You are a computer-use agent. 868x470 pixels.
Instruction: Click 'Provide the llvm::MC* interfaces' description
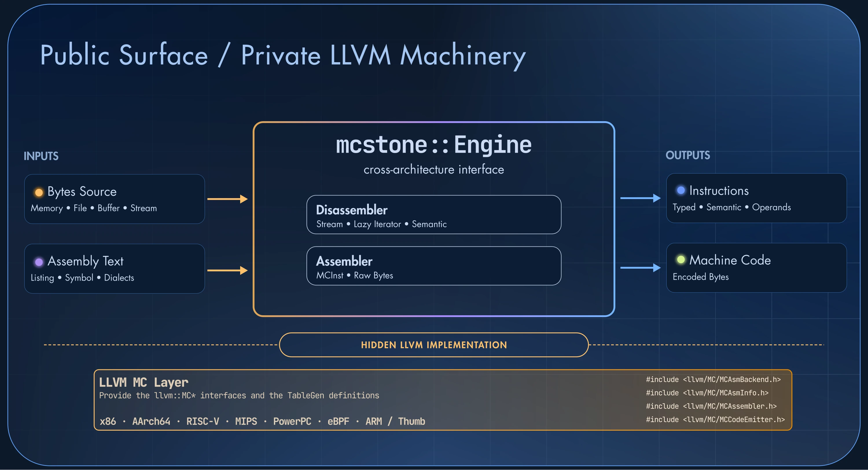(x=239, y=396)
